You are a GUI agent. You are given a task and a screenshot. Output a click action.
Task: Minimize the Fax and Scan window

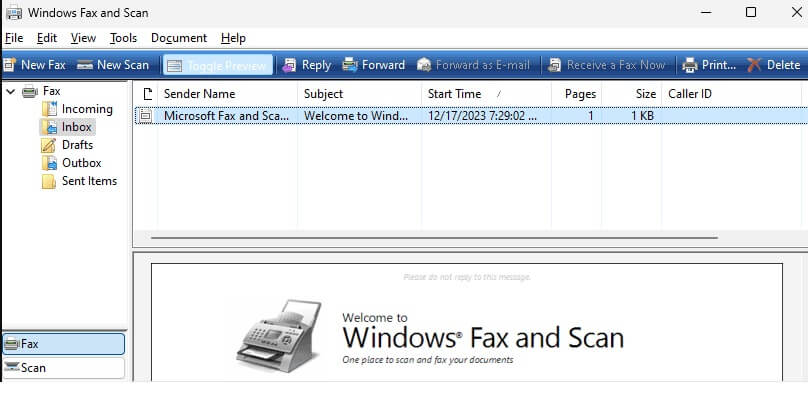(706, 12)
